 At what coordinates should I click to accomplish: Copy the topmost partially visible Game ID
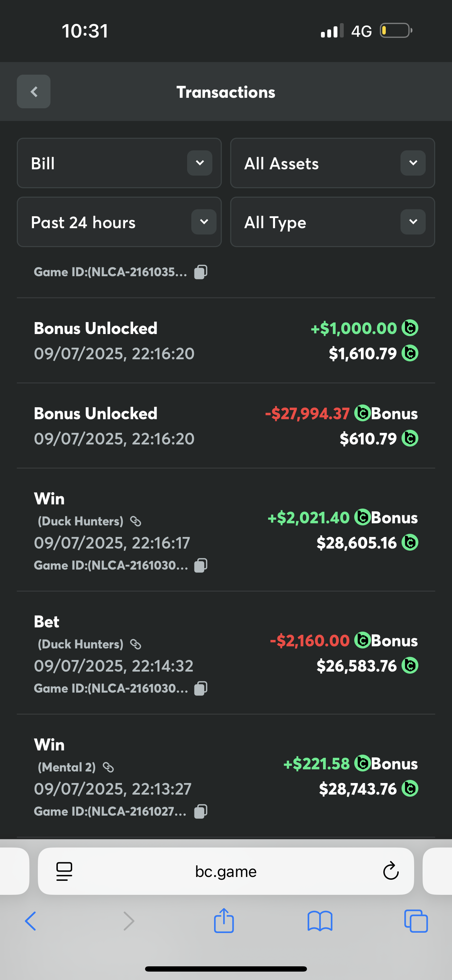click(x=200, y=272)
